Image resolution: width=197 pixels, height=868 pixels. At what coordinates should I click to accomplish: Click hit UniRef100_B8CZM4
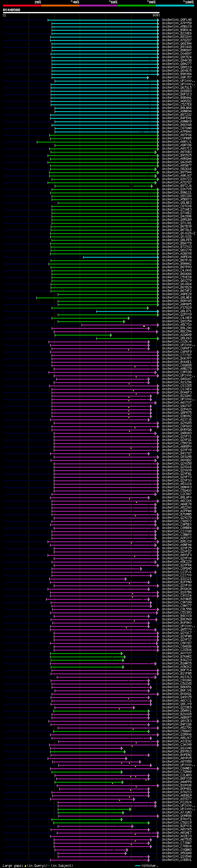(x=177, y=332)
